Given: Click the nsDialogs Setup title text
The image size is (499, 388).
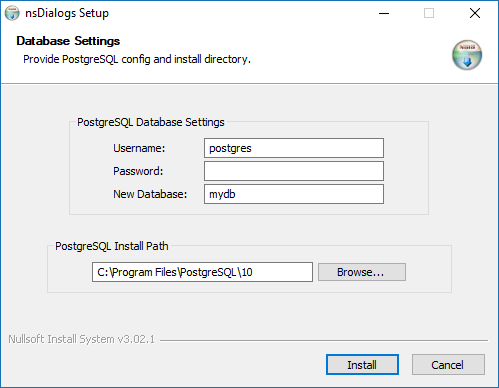Looking at the screenshot, I should 67,13.
